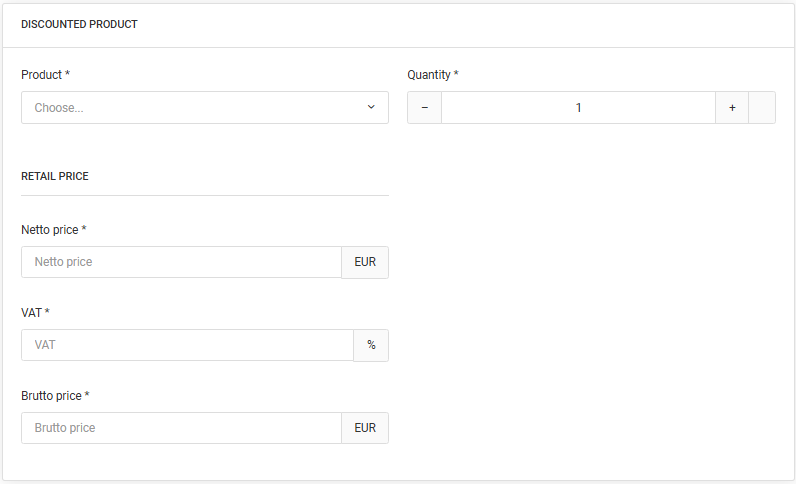Click the DISCOUNTED PRODUCT panel header
Image resolution: width=796 pixels, height=484 pixels.
pos(79,24)
